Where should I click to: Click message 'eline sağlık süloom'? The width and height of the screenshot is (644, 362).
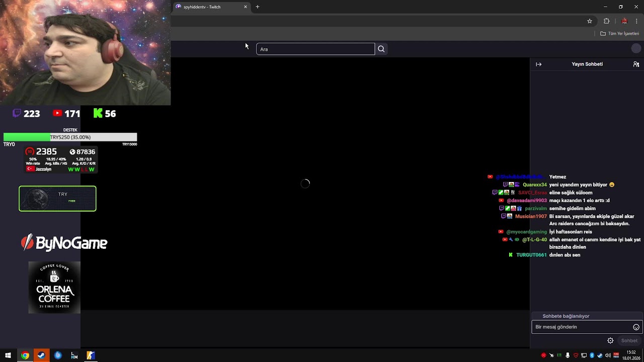(571, 193)
